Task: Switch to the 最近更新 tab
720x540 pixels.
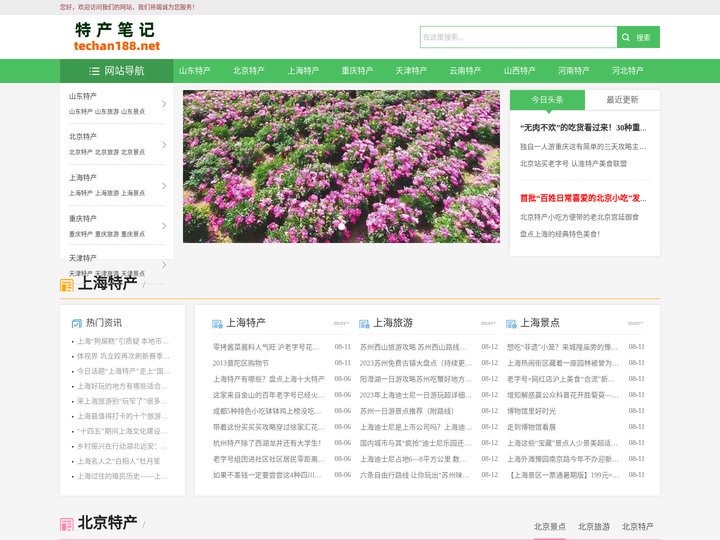Action: (x=622, y=100)
